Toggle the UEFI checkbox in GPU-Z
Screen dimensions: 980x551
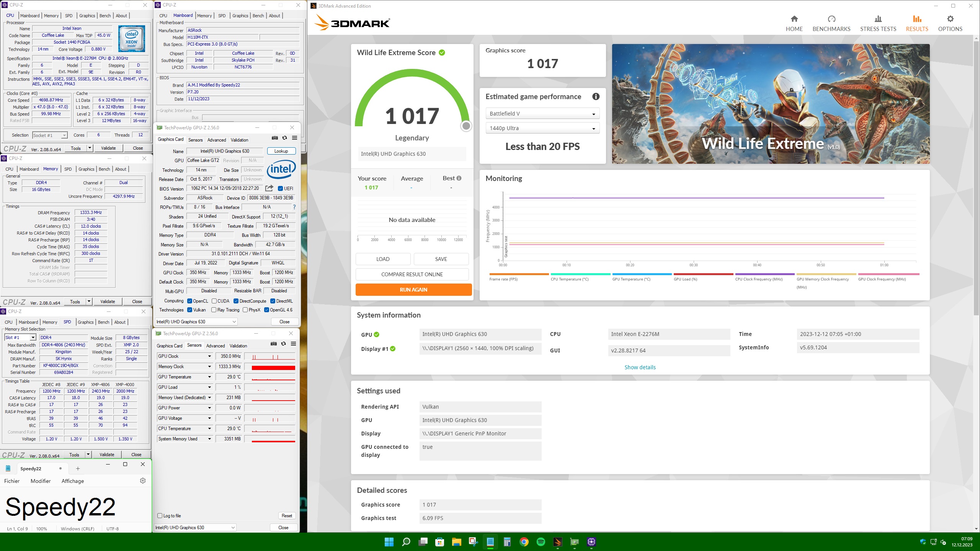pos(280,189)
